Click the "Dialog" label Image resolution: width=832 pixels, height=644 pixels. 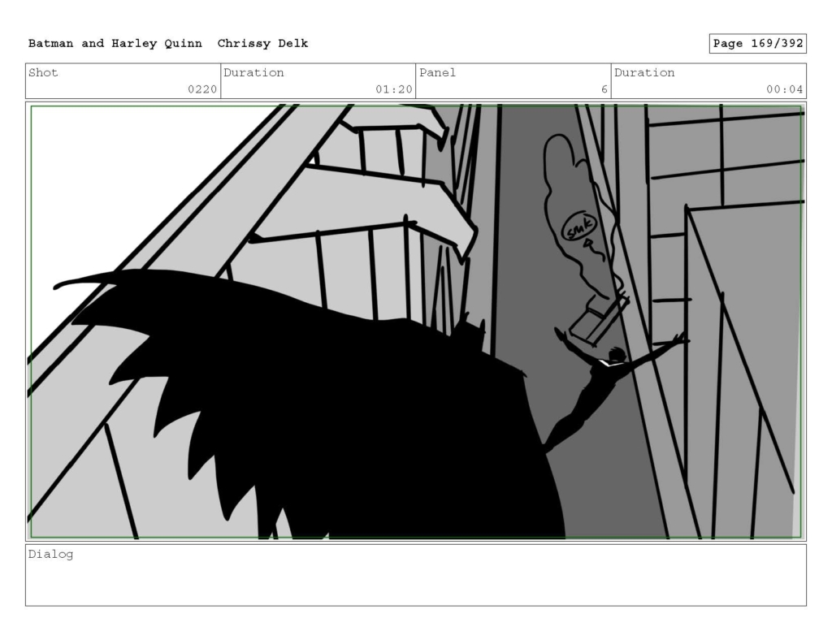[50, 555]
